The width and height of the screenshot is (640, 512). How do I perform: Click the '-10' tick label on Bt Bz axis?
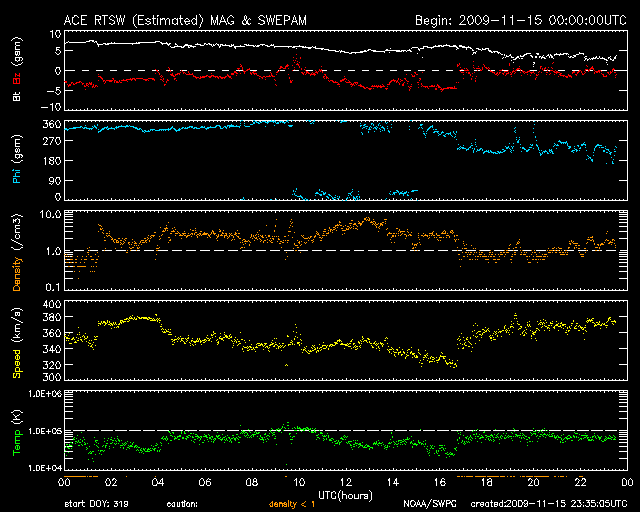pos(51,107)
